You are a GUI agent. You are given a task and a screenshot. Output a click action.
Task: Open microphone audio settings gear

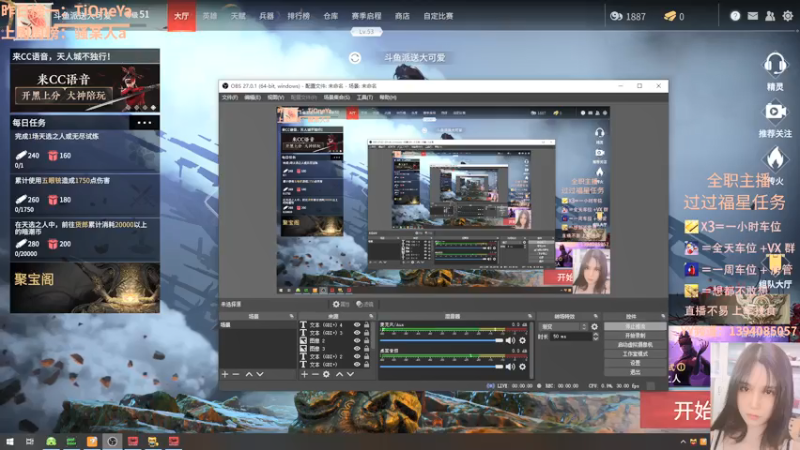click(x=522, y=340)
